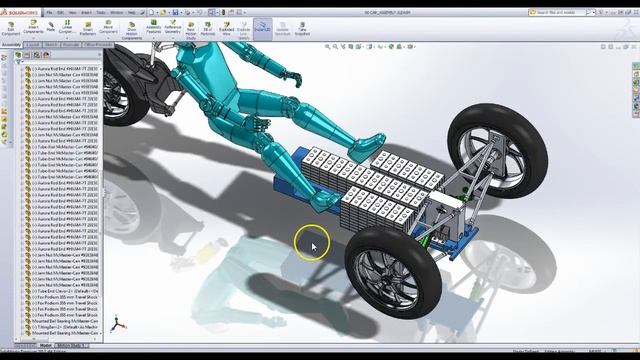This screenshot has width=640, height=360.
Task: Switch to the Office Products tab
Action: pos(98,45)
